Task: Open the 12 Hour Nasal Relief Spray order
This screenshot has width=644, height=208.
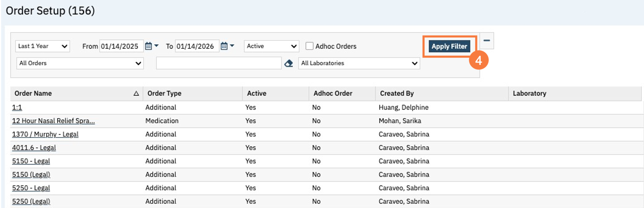Action: pos(53,121)
